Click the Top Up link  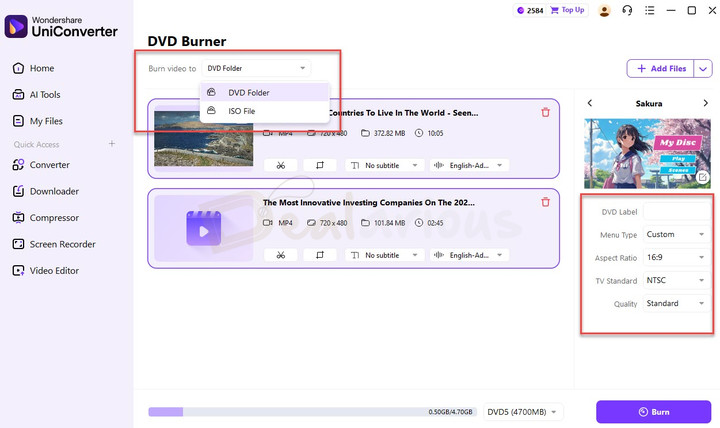click(568, 10)
